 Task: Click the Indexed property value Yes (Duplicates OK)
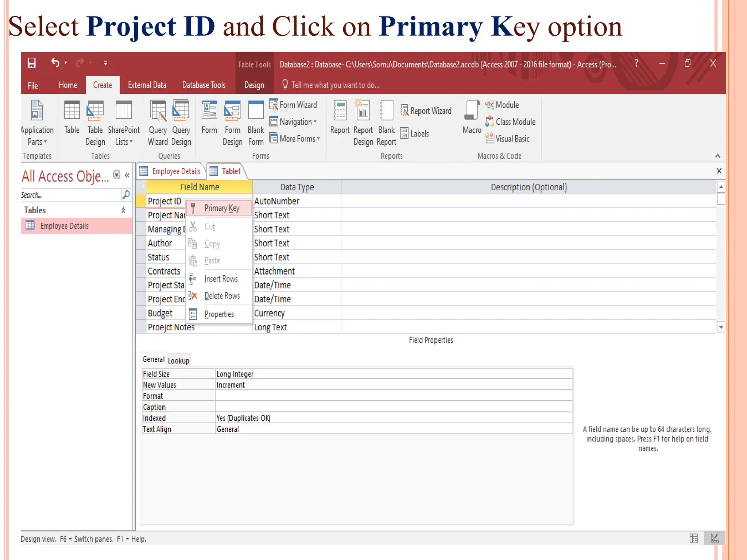point(393,418)
